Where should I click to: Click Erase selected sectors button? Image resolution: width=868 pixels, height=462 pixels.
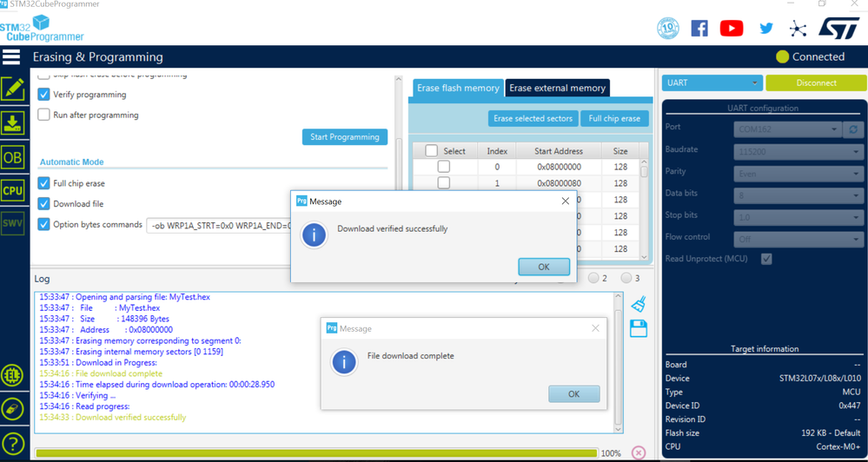(533, 118)
